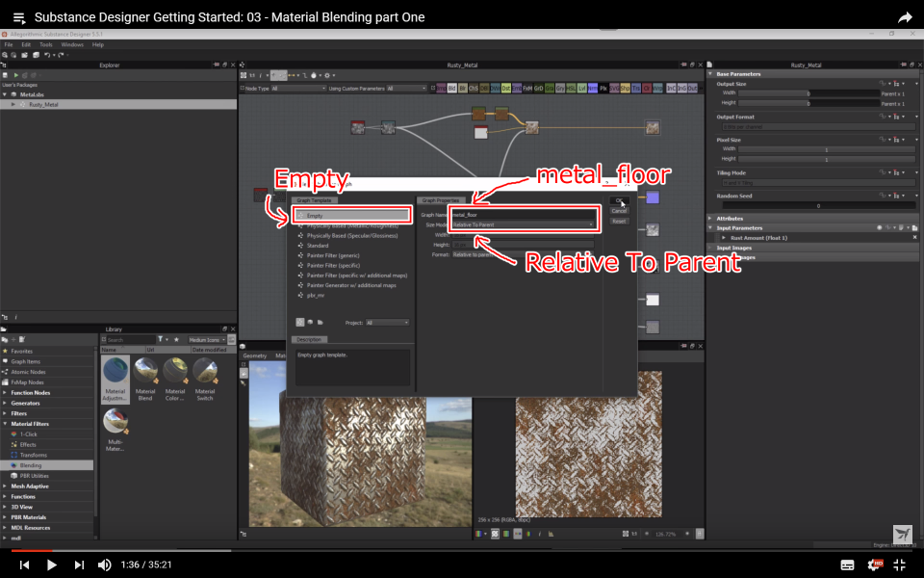
Task: Share the video
Action: [905, 17]
